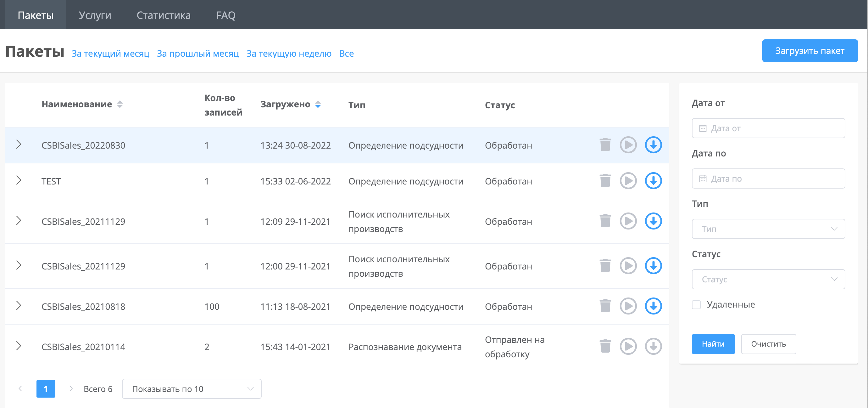868x408 pixels.
Task: Switch to the Услуги tab
Action: (95, 15)
